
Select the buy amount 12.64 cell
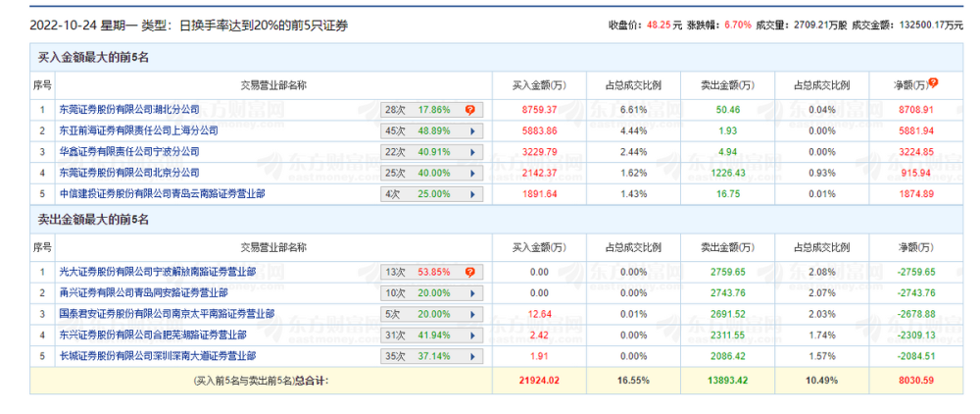[x=539, y=314]
